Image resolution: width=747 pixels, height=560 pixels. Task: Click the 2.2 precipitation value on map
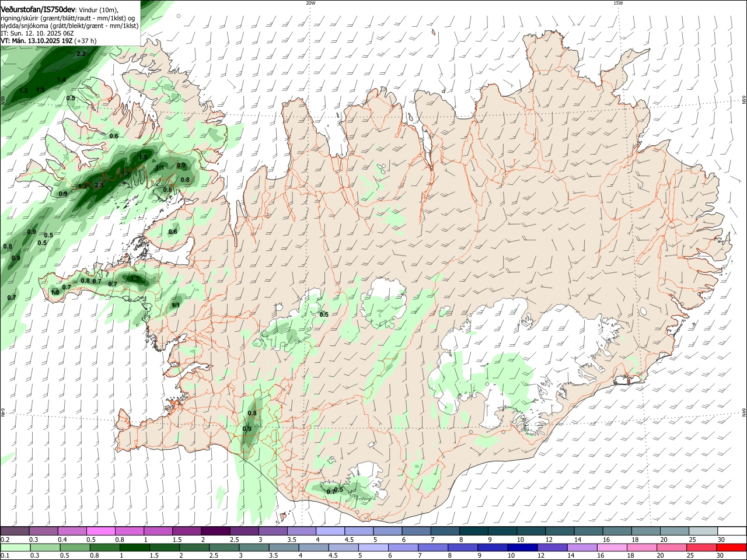(x=81, y=54)
